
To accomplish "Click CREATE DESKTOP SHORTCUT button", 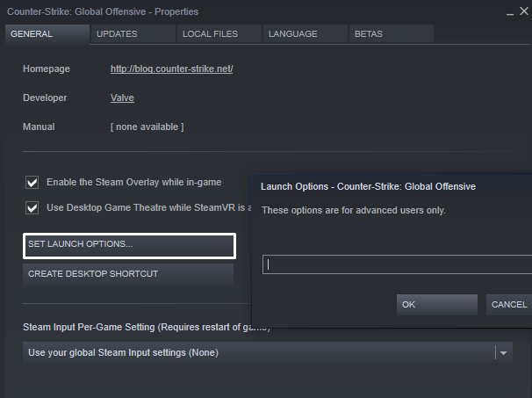I will [x=128, y=274].
